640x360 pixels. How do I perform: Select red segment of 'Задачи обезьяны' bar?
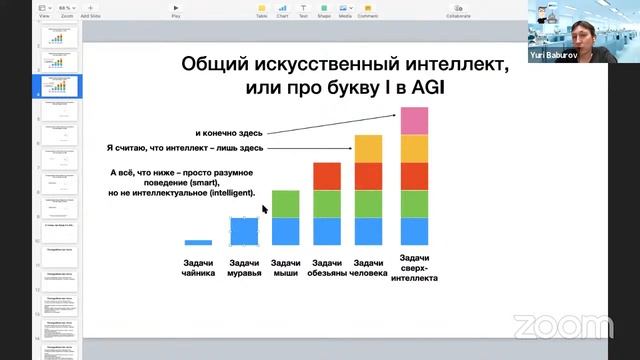[327, 176]
